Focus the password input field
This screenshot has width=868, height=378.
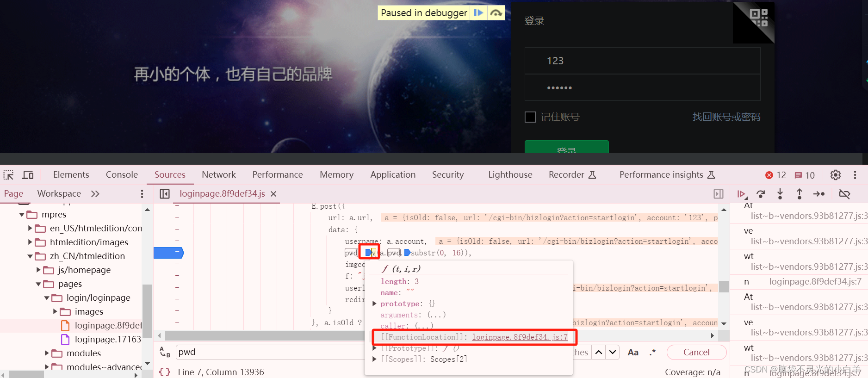click(642, 87)
